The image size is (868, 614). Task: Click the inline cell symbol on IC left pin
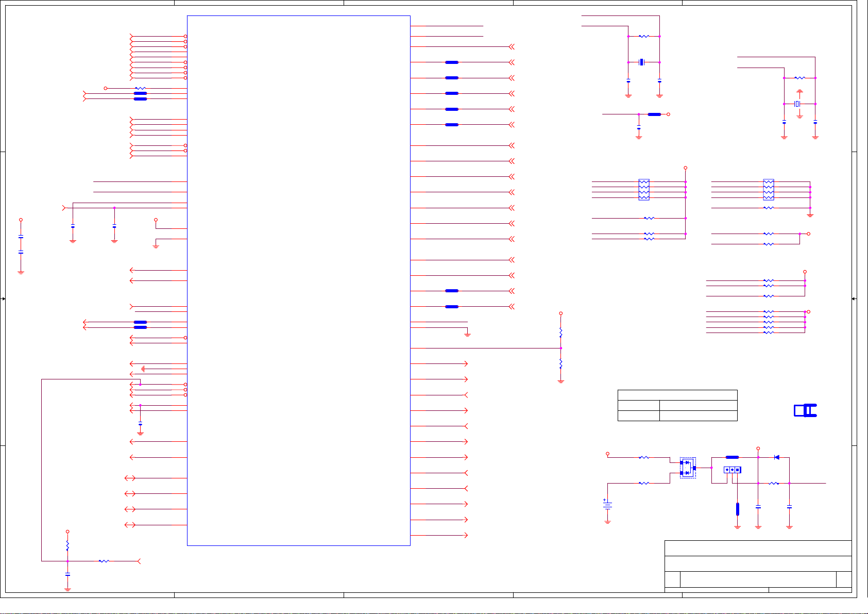pos(143,369)
